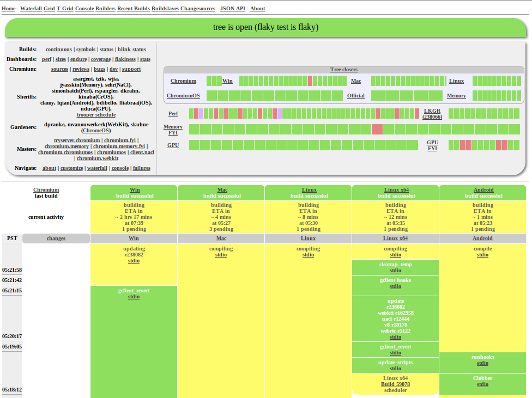Open stdio for Android Clobber step
The height and width of the screenshot is (398, 532).
[482, 384]
